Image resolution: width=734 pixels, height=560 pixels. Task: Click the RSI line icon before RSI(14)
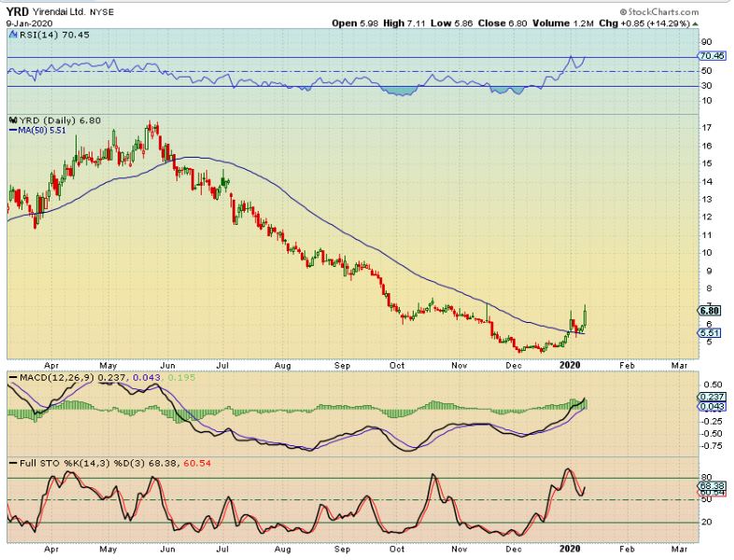pos(14,35)
